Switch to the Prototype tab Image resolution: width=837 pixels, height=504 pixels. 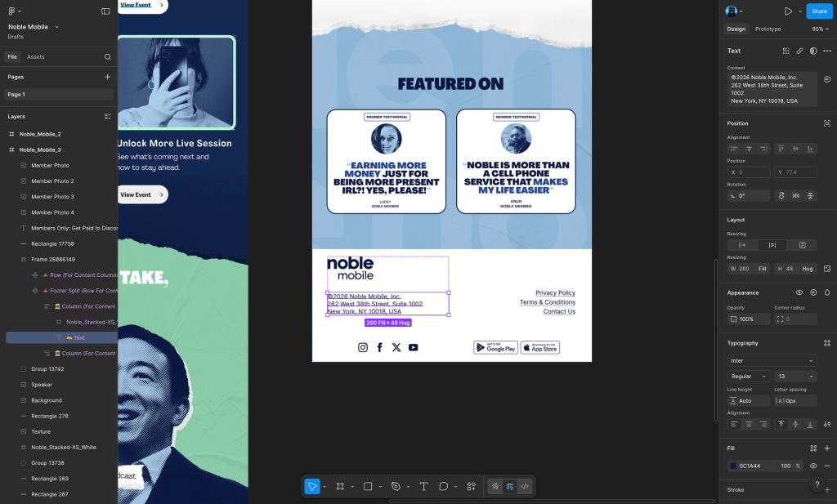pos(768,29)
